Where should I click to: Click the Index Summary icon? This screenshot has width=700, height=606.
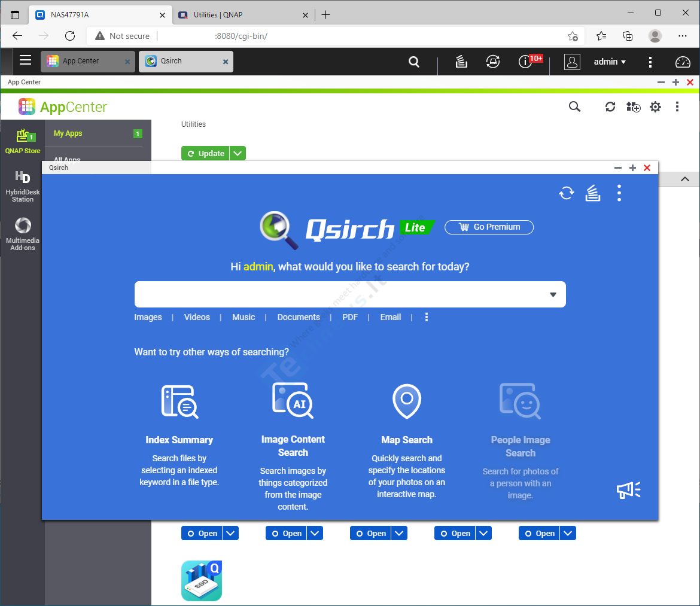tap(179, 401)
